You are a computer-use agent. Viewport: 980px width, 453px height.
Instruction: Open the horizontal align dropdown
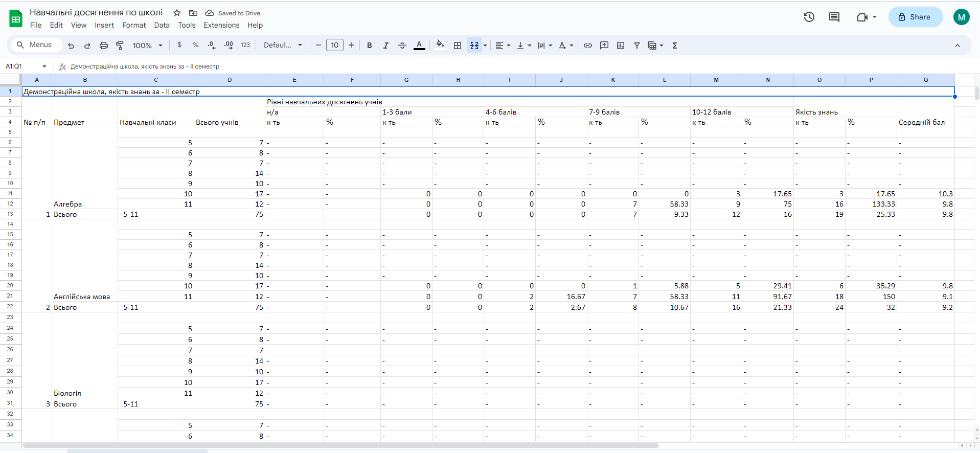503,46
